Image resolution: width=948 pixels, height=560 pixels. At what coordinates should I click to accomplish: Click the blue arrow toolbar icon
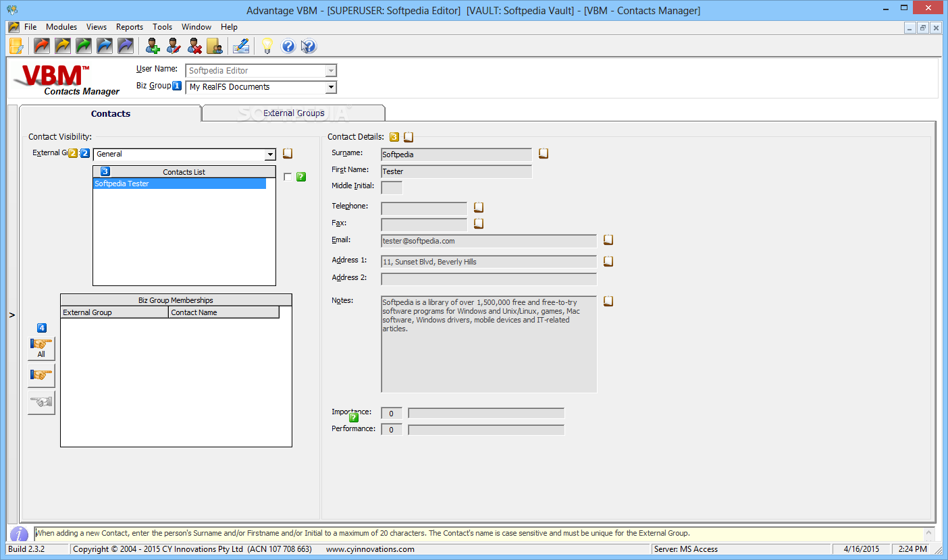[x=105, y=46]
